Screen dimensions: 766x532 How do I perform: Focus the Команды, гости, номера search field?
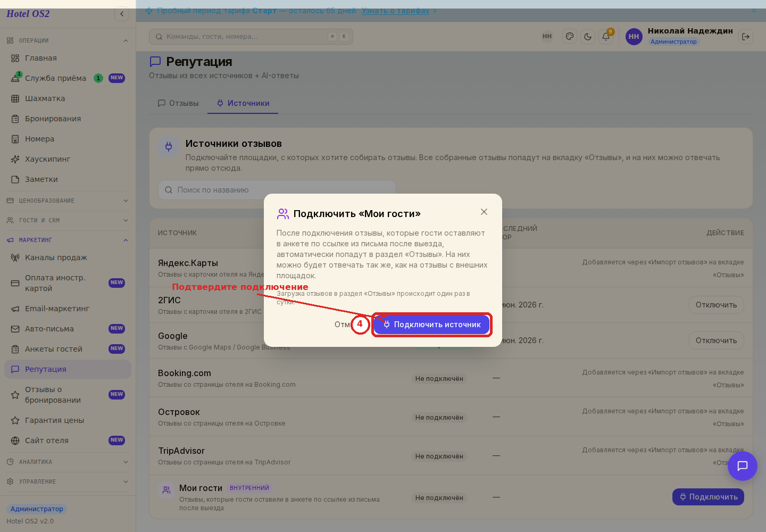pos(251,37)
